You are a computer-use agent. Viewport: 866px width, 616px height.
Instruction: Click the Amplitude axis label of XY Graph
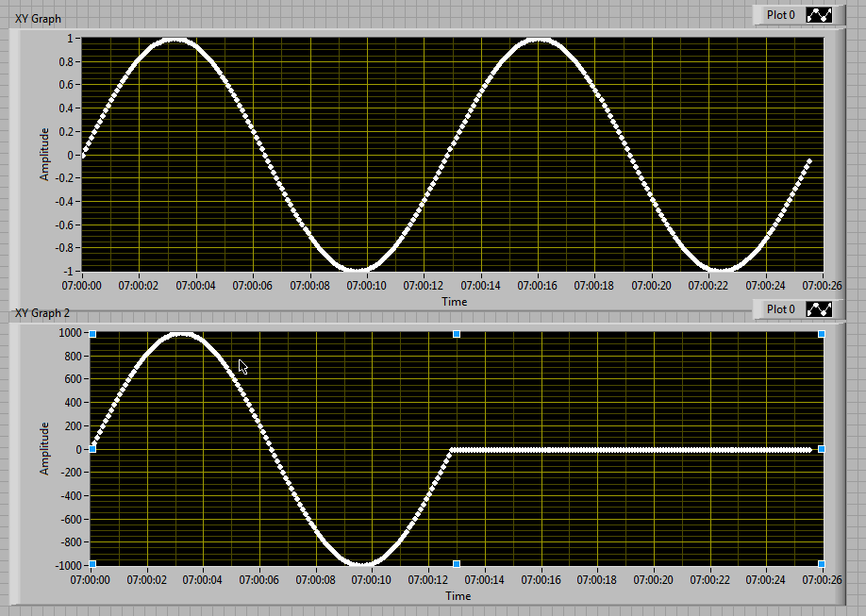[44, 154]
